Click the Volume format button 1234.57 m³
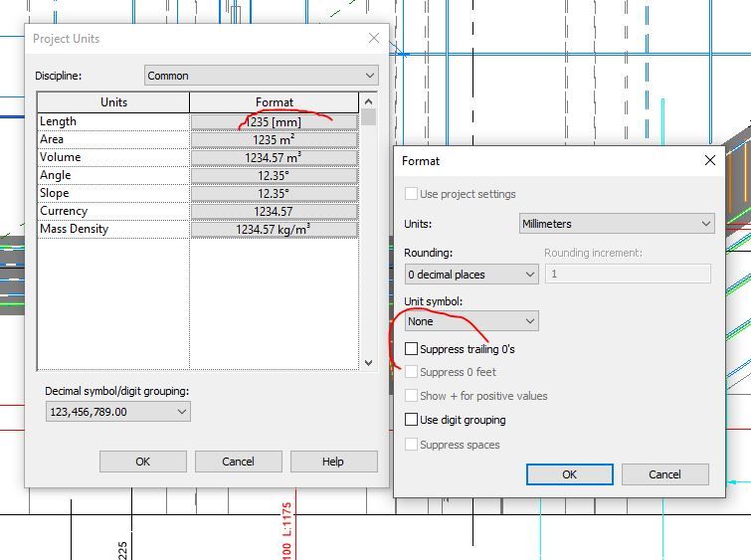 click(x=275, y=157)
